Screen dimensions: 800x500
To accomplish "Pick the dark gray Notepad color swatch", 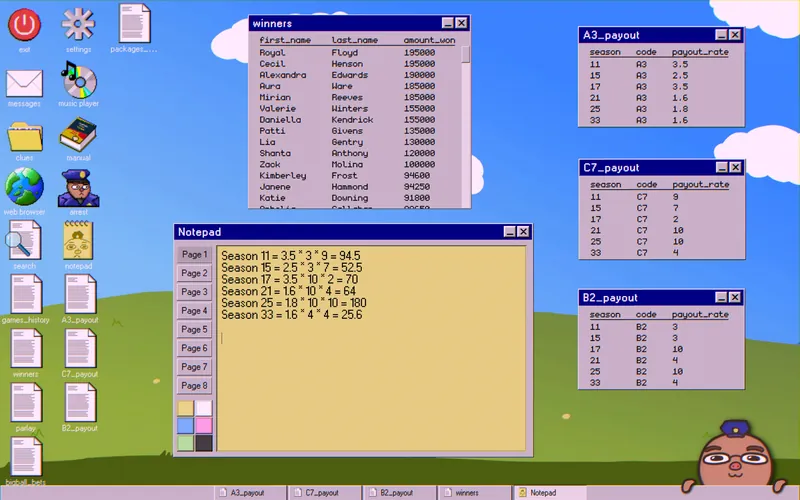I will (x=204, y=443).
